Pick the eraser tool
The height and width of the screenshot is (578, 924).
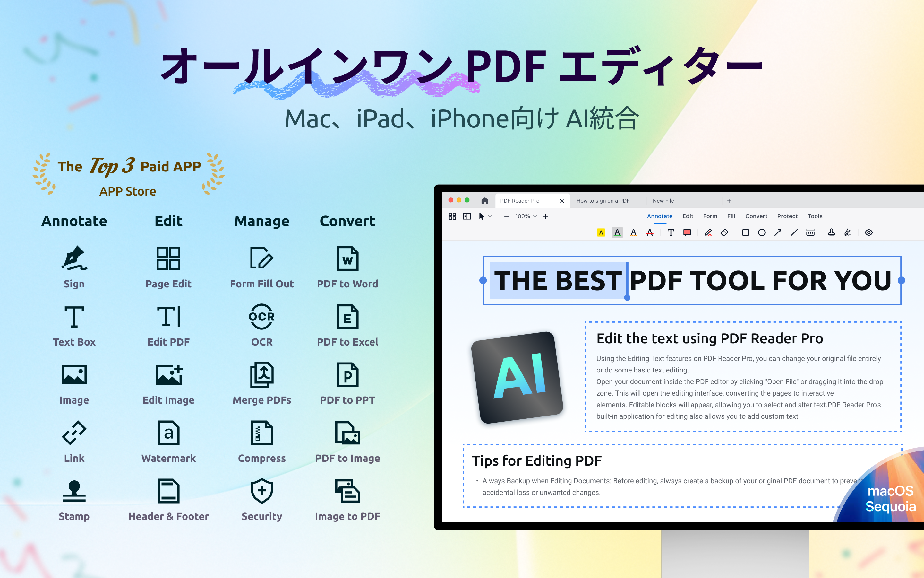click(724, 232)
